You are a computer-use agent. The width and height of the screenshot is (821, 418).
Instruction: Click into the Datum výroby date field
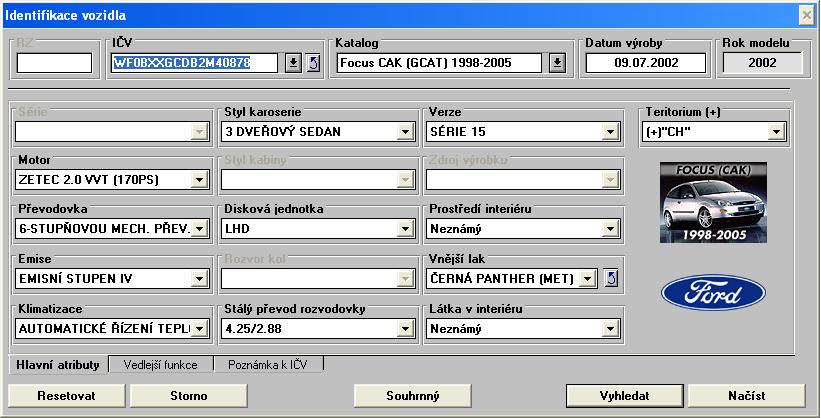[646, 63]
